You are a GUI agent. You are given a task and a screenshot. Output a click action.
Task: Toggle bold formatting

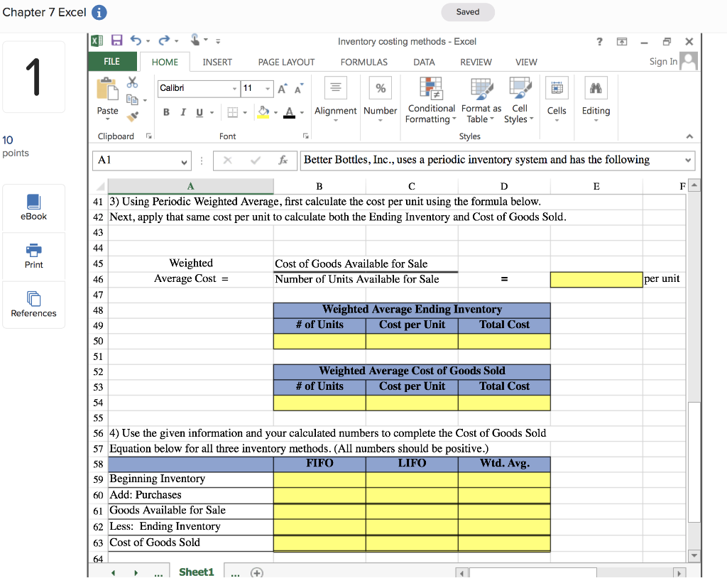(x=165, y=113)
